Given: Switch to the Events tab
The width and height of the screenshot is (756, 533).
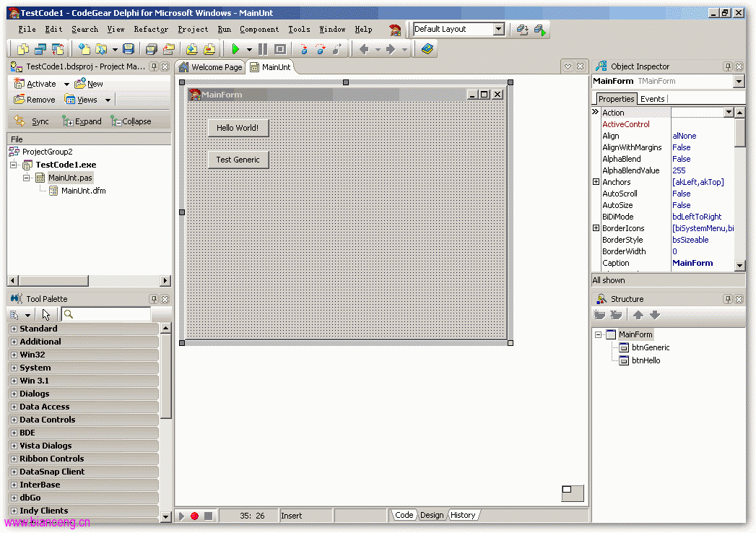Looking at the screenshot, I should tap(652, 99).
